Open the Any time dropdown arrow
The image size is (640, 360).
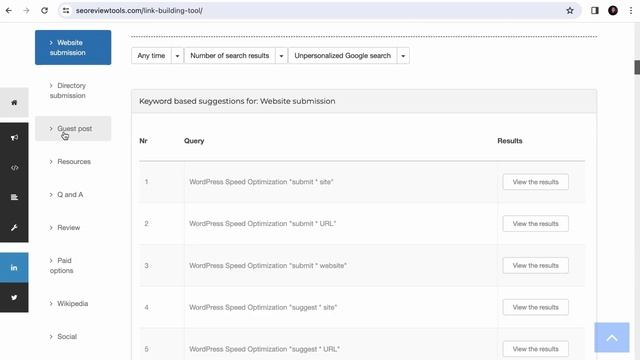pos(177,56)
